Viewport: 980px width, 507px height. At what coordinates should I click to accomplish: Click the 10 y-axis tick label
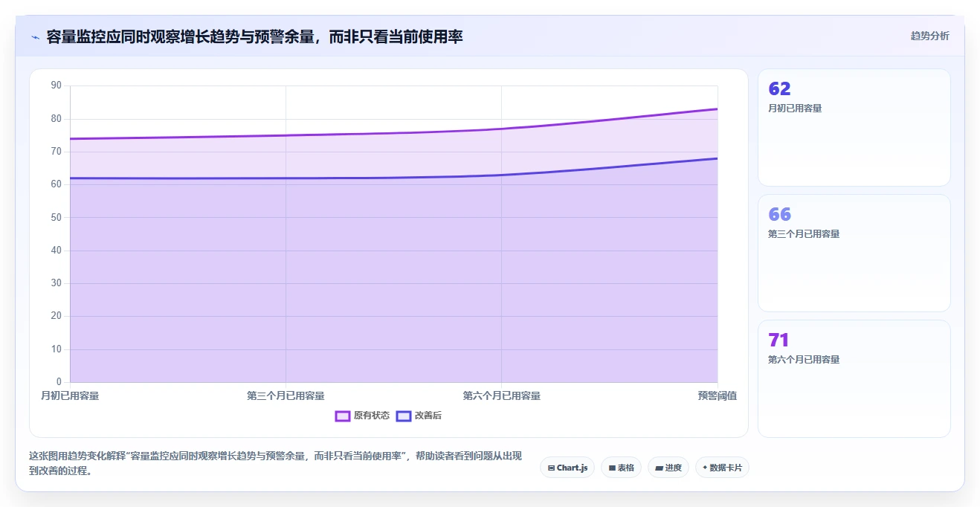click(x=57, y=349)
